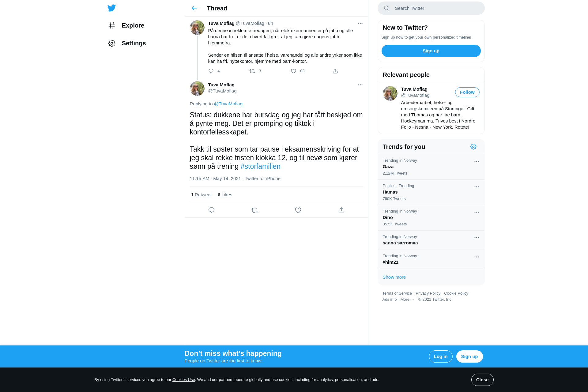Screen dimensions: 588x392
Task: Go back using the Thread arrow
Action: [x=194, y=8]
